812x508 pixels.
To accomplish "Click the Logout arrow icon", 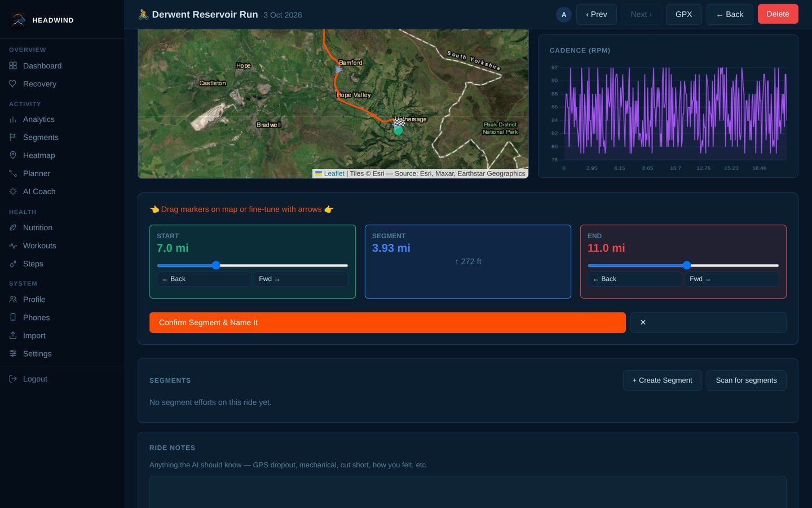I will (x=13, y=379).
